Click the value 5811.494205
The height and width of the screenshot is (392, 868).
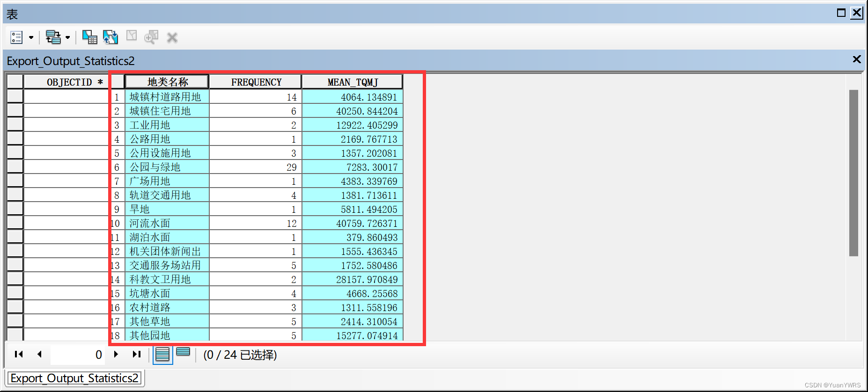369,210
